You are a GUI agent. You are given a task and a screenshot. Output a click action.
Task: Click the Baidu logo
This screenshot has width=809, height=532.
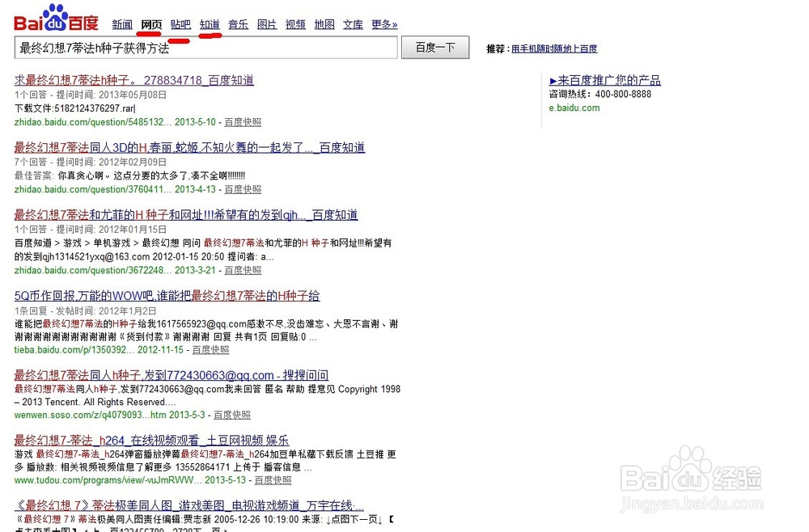pos(56,19)
